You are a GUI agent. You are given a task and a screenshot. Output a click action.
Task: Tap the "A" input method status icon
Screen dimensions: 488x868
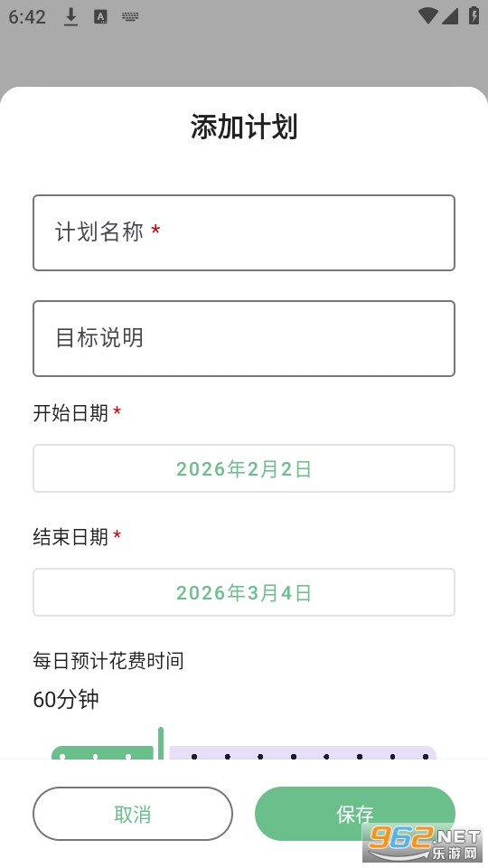click(x=100, y=16)
